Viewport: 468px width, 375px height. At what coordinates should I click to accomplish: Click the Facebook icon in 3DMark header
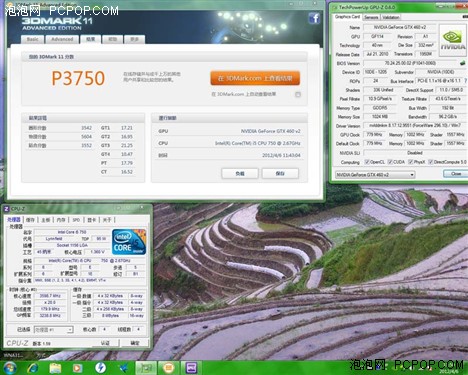coord(314,18)
